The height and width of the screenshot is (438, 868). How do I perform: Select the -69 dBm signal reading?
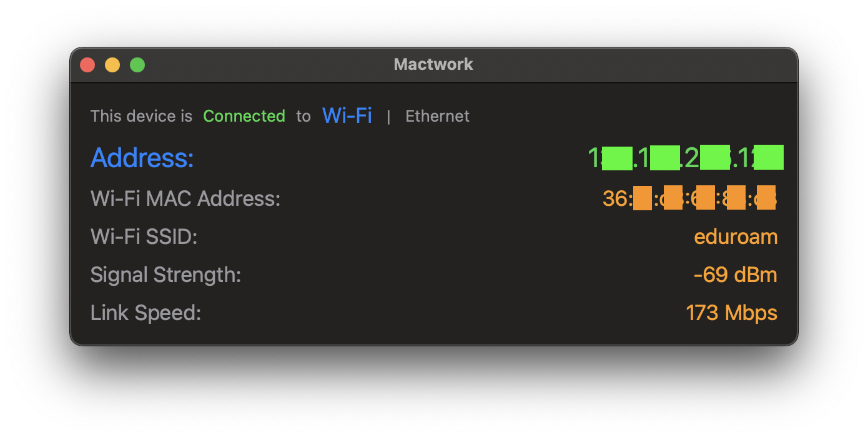click(x=735, y=275)
